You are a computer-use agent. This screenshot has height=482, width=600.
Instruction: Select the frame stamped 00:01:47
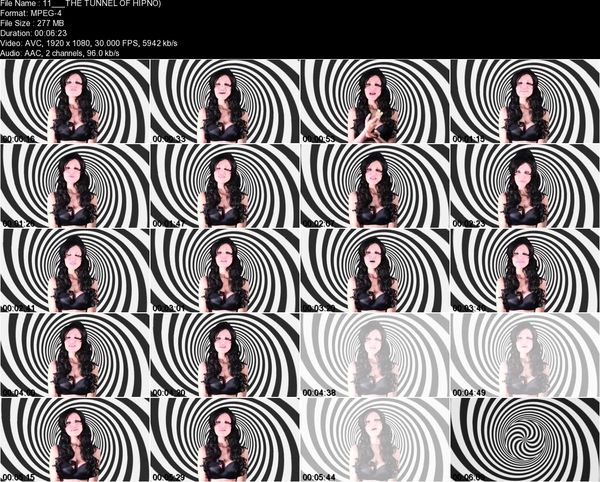click(x=225, y=186)
